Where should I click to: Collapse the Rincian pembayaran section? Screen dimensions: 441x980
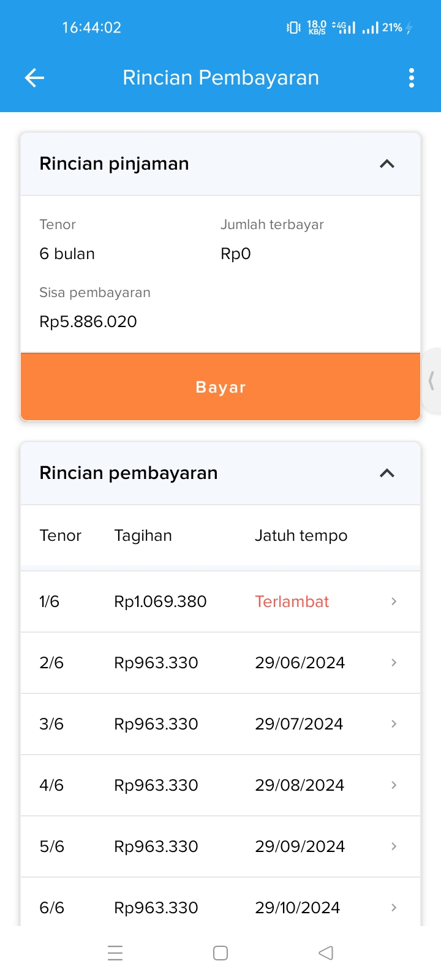click(386, 473)
